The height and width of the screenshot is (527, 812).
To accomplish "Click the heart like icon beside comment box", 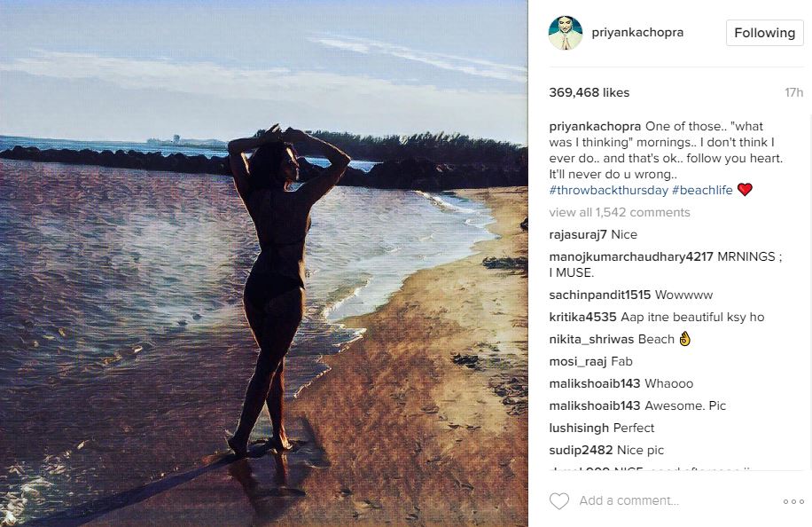I will coord(558,501).
